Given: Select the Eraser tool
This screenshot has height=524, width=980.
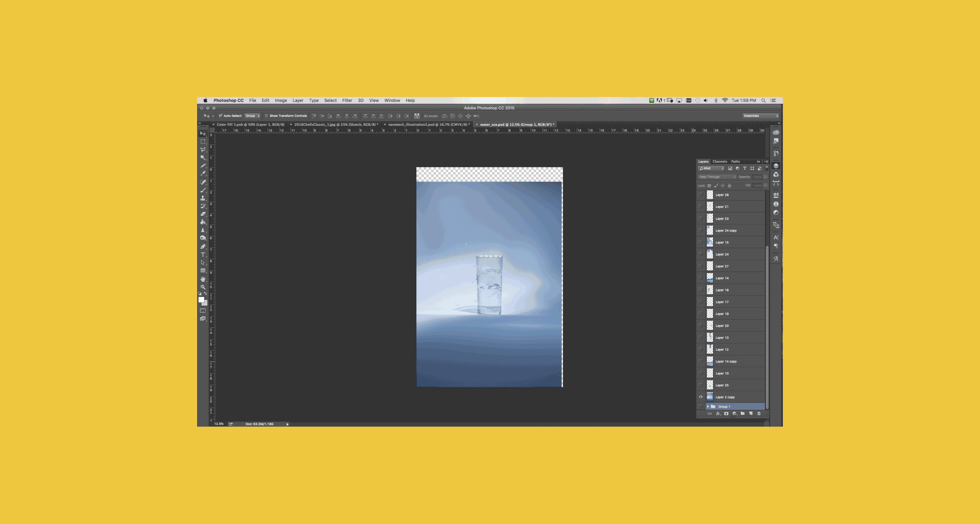Looking at the screenshot, I should click(x=203, y=214).
